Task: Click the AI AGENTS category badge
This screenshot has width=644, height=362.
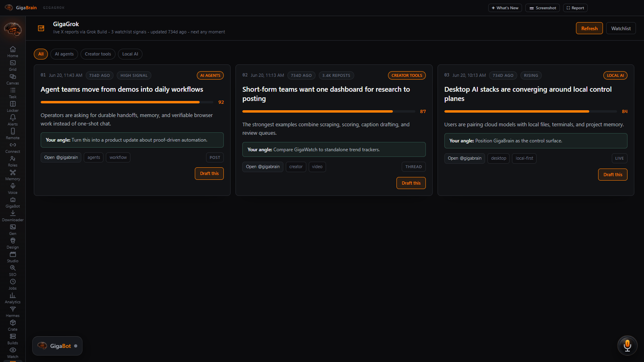Action: pos(210,75)
